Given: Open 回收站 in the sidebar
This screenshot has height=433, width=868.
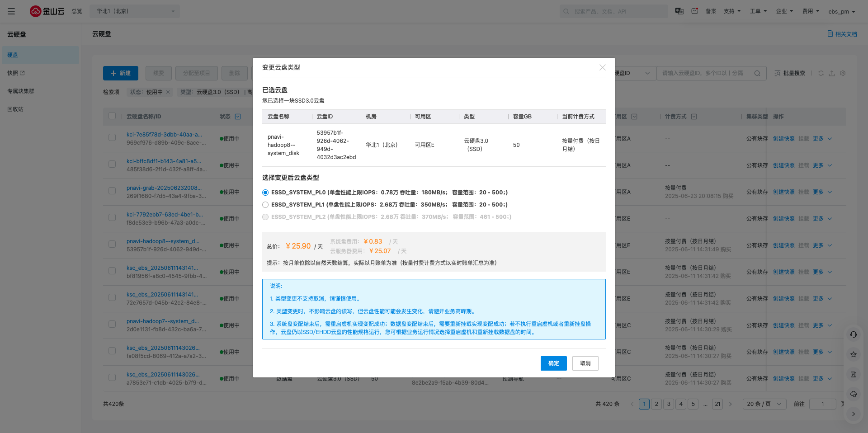Looking at the screenshot, I should [x=15, y=109].
